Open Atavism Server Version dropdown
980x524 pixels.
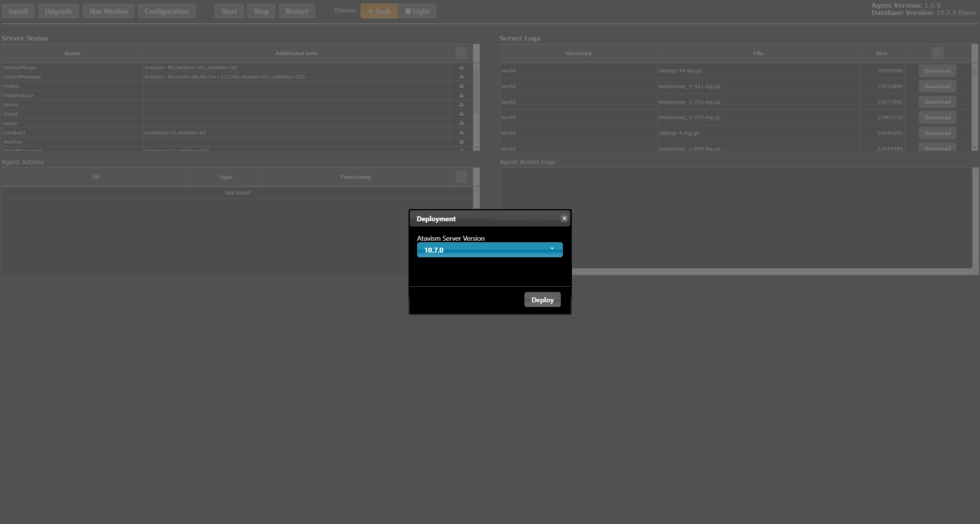[x=489, y=250]
